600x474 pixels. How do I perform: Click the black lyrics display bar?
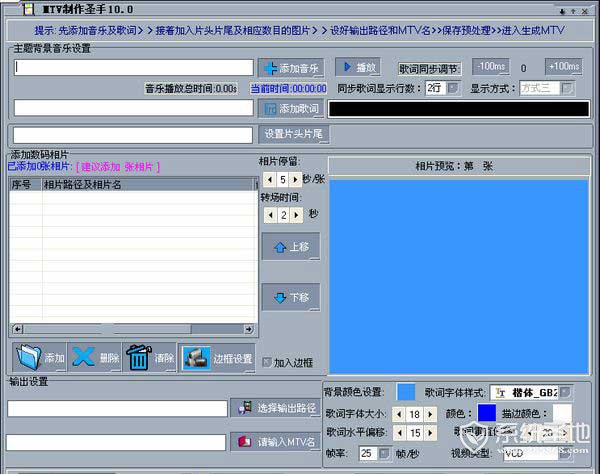[x=459, y=109]
